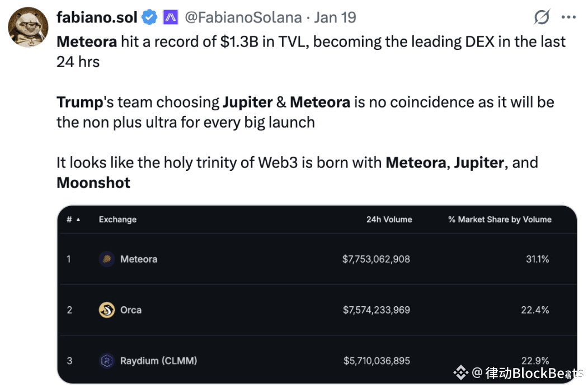The height and width of the screenshot is (387, 588).
Task: Click the Exchange column header
Action: (x=117, y=220)
